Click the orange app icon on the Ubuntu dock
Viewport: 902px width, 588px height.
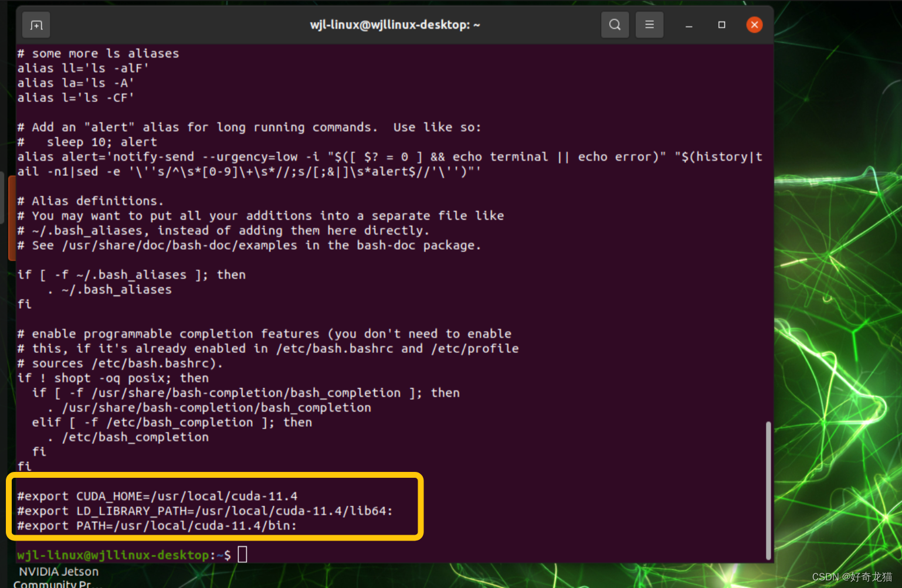click(11, 217)
